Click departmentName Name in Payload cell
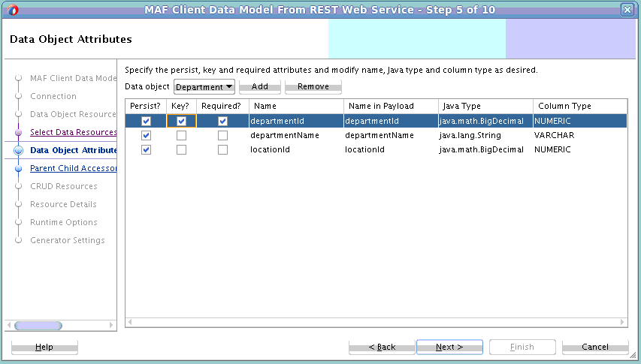Screen dimensions: 641x364 392,136
